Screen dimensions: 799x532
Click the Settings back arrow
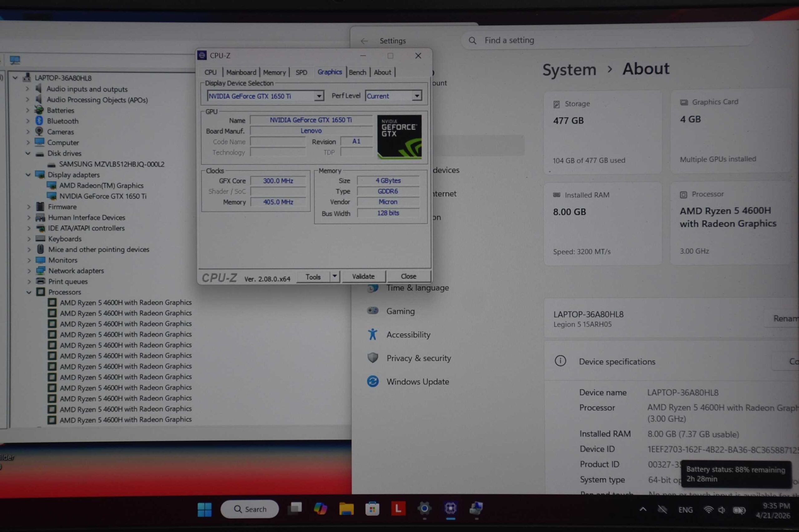click(364, 41)
